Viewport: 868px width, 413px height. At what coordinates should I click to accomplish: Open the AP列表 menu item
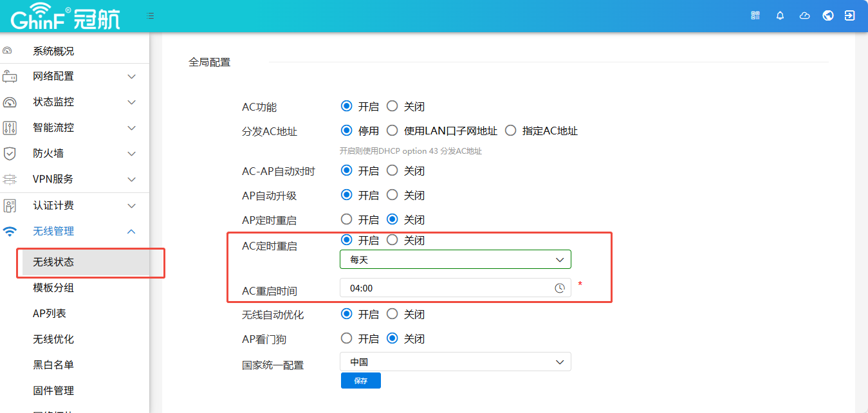50,313
